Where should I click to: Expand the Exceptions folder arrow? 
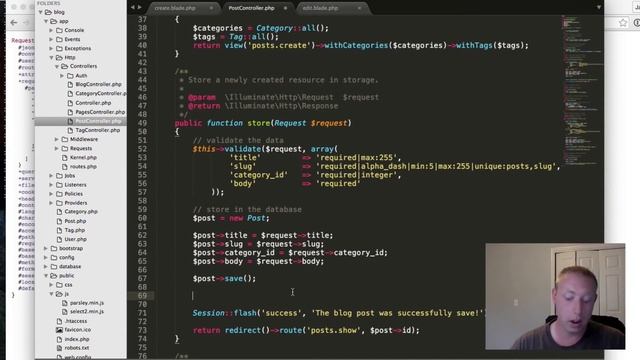click(51, 48)
